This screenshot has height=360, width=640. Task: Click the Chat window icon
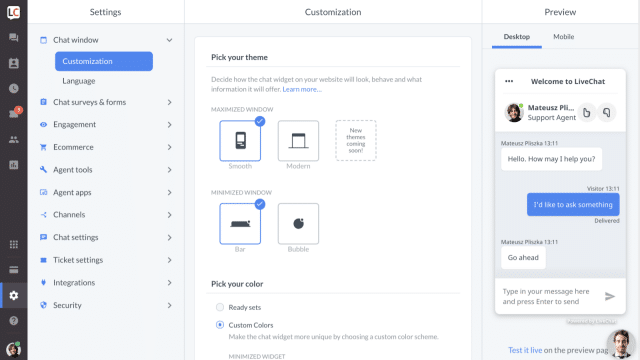43,40
